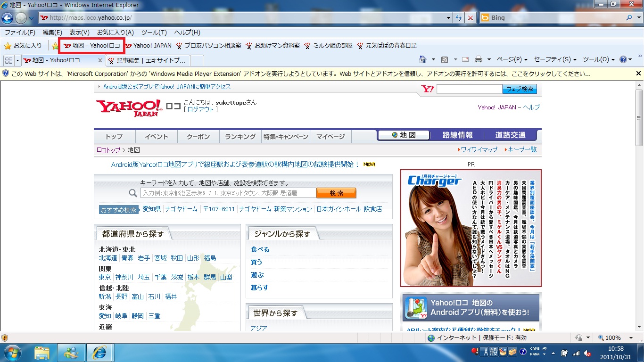Open the ページ(P) dropdown menu
This screenshot has width=644, height=362.
click(x=512, y=59)
